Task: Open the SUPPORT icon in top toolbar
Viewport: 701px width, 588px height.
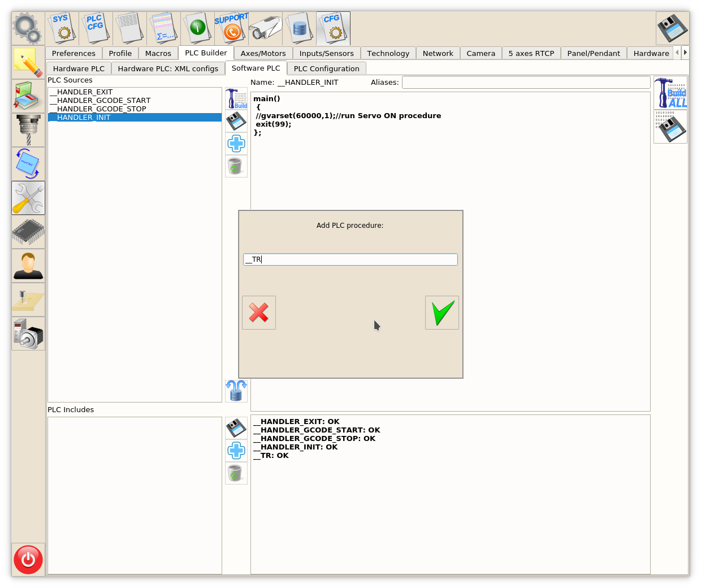Action: click(x=231, y=28)
